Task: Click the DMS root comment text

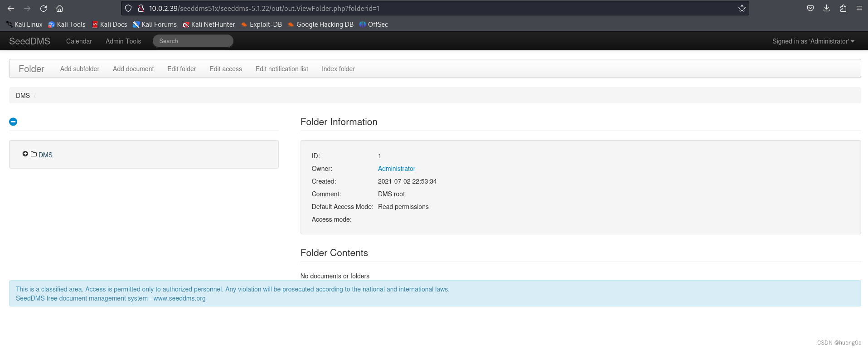Action: (392, 194)
